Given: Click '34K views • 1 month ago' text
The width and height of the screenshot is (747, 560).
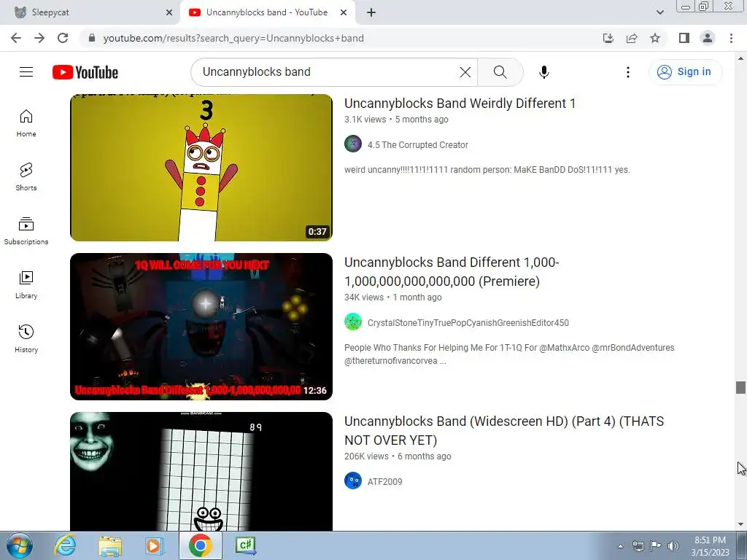Looking at the screenshot, I should pyautogui.click(x=393, y=297).
